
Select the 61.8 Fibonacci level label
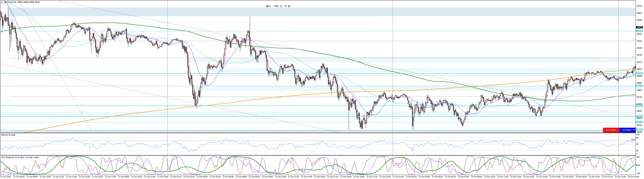tap(633, 40)
